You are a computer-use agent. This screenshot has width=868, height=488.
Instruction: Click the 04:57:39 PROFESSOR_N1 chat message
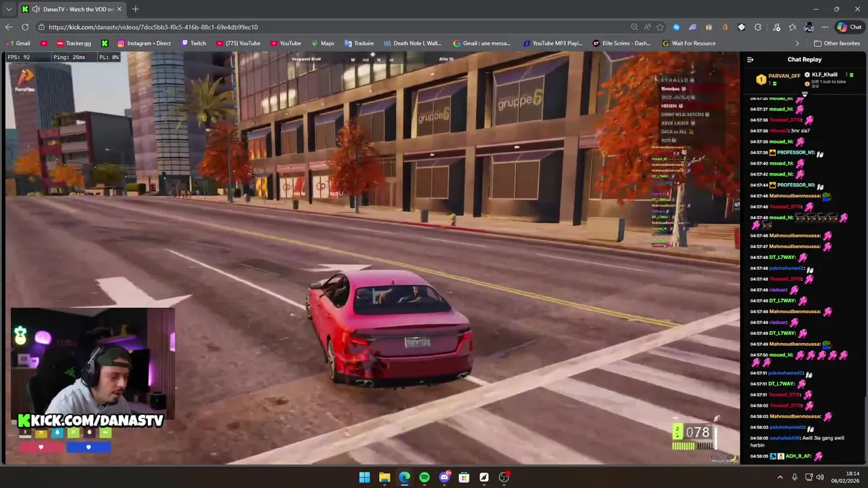[x=787, y=152]
